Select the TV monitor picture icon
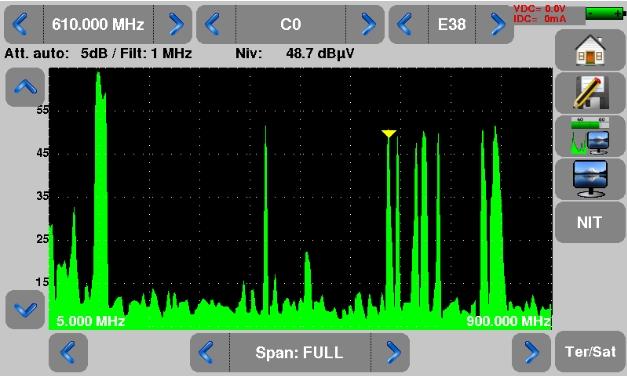This screenshot has height=376, width=627. point(590,179)
